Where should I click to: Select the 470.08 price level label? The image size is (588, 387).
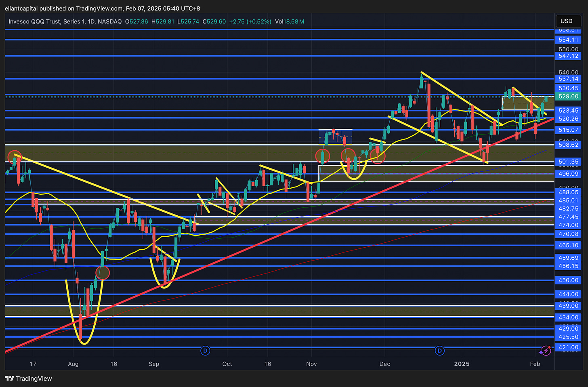tap(569, 234)
